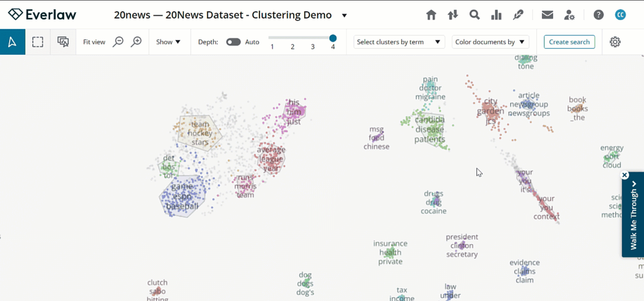Click the Create search button

tap(569, 42)
